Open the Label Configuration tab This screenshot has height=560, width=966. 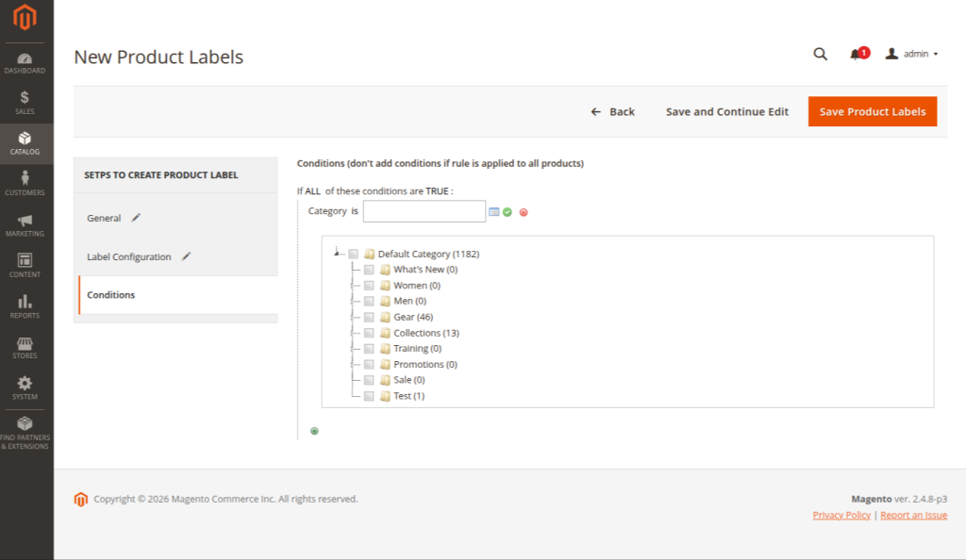(129, 256)
